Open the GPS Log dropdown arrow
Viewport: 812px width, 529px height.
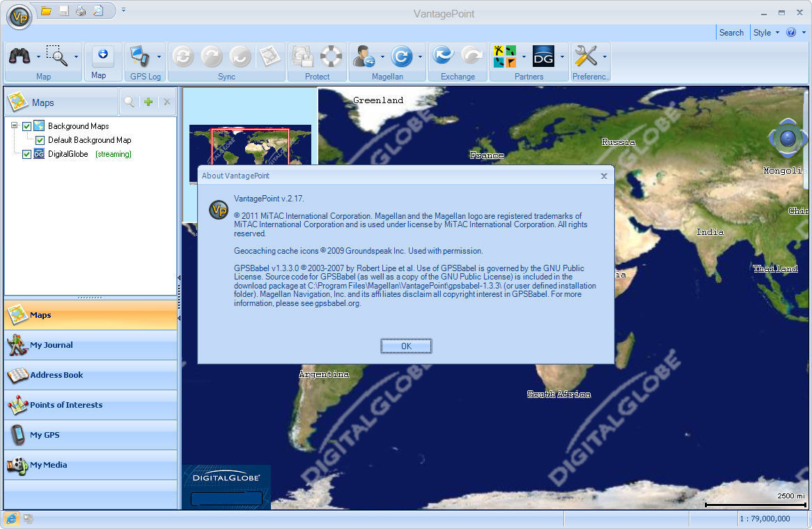(159, 57)
